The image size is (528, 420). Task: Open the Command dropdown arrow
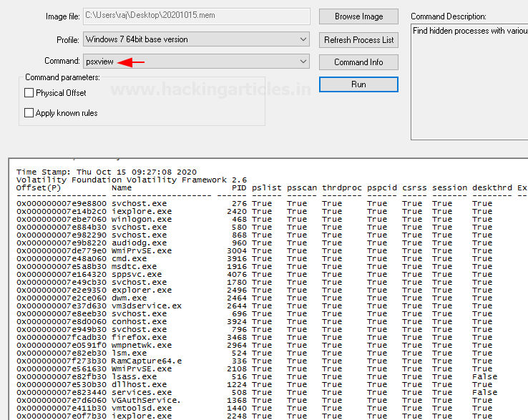pyautogui.click(x=303, y=62)
